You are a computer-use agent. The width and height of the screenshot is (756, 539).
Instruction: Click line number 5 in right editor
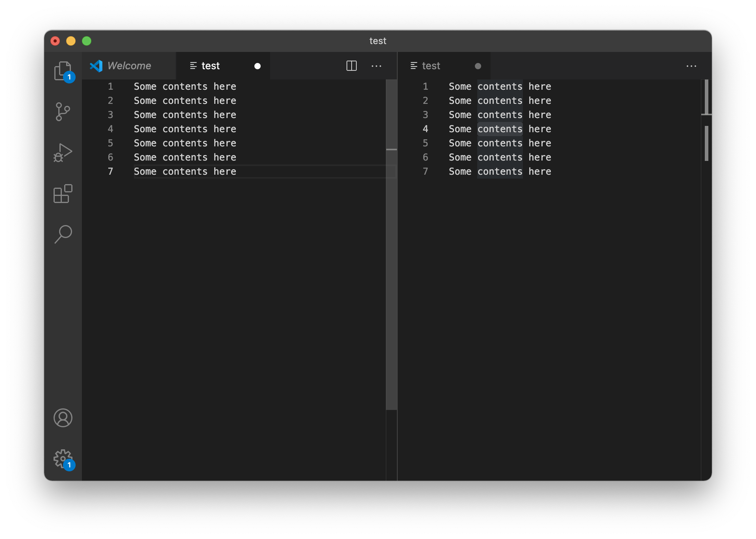(426, 143)
